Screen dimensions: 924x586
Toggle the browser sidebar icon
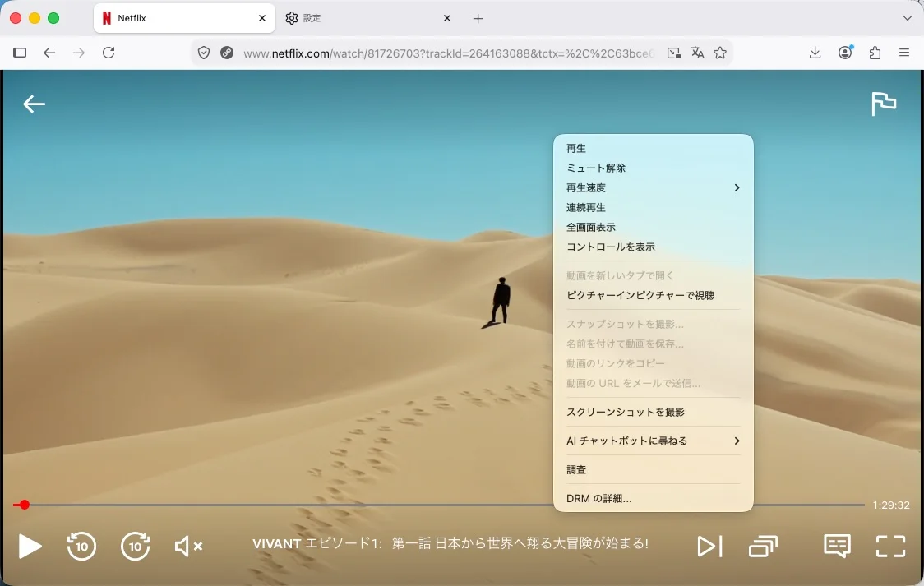tap(20, 53)
